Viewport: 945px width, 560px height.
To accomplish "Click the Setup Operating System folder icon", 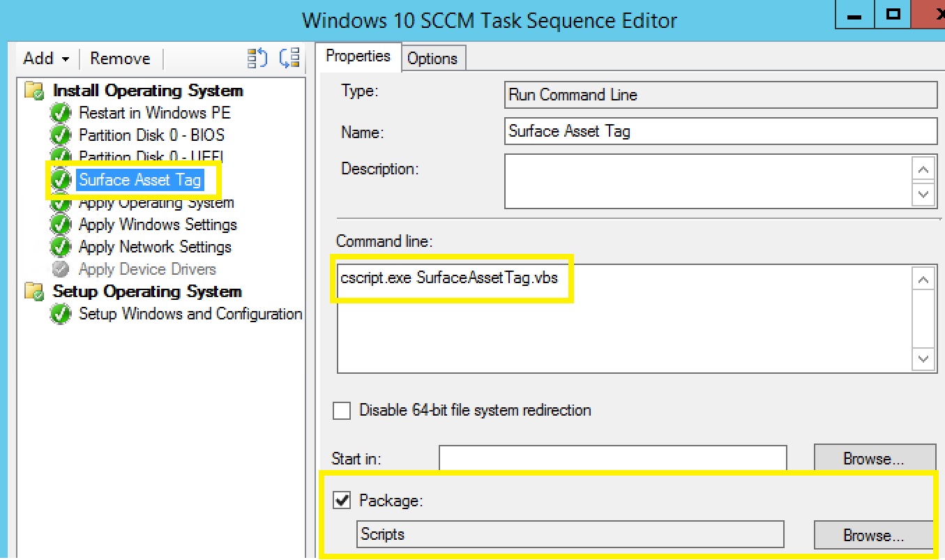I will click(33, 292).
